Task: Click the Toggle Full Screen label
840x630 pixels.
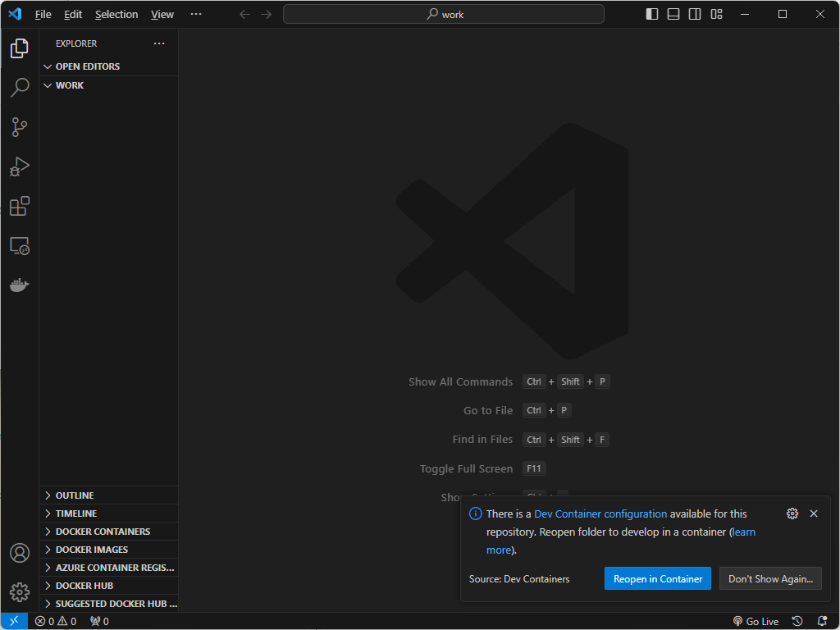Action: (x=466, y=468)
